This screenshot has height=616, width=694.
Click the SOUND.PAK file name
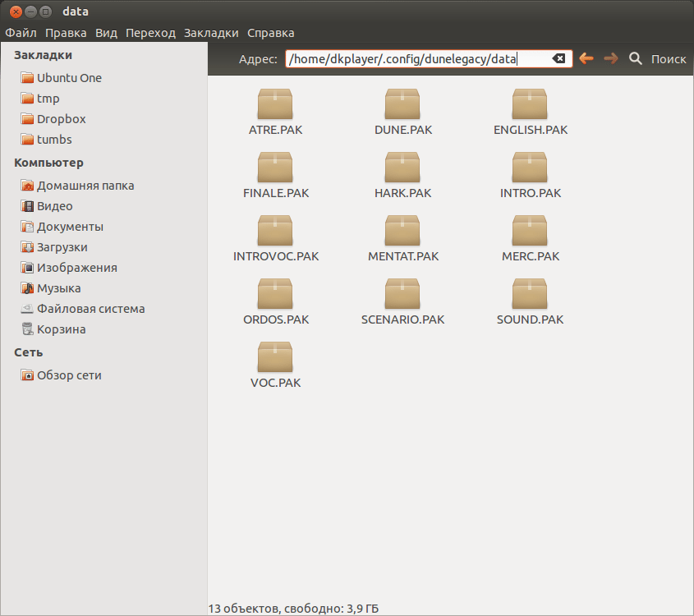pyautogui.click(x=530, y=319)
